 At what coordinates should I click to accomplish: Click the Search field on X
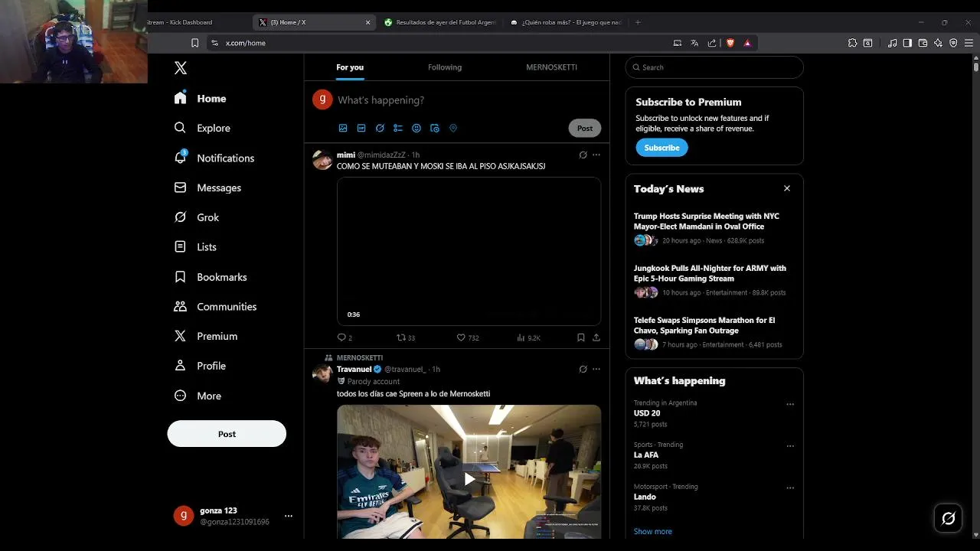pyautogui.click(x=714, y=67)
